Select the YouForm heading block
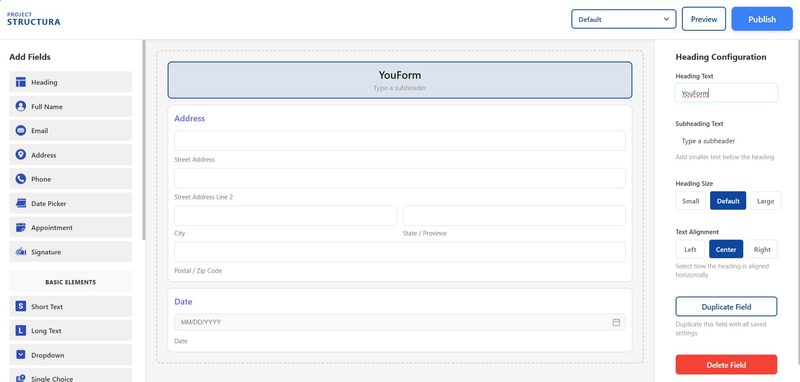This screenshot has width=800, height=382. 399,80
